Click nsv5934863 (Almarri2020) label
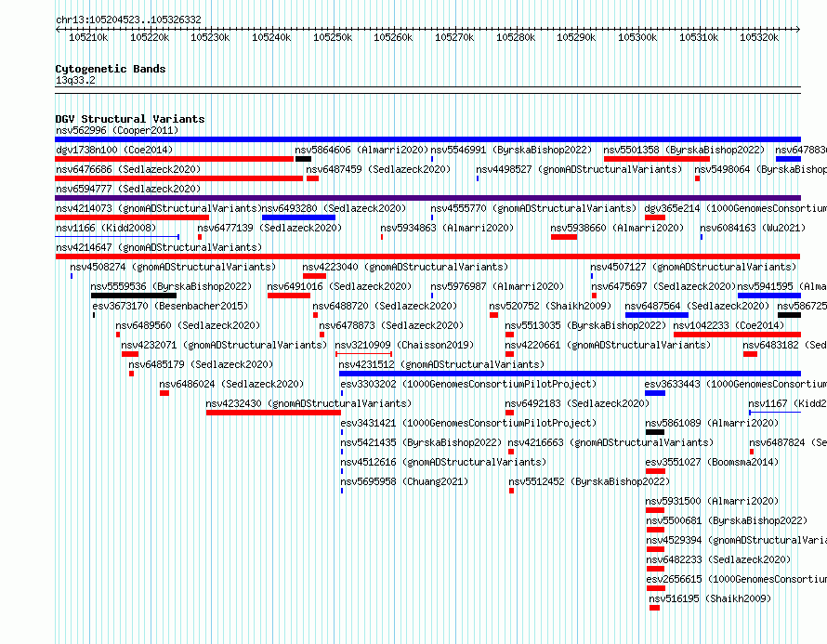 tap(447, 228)
